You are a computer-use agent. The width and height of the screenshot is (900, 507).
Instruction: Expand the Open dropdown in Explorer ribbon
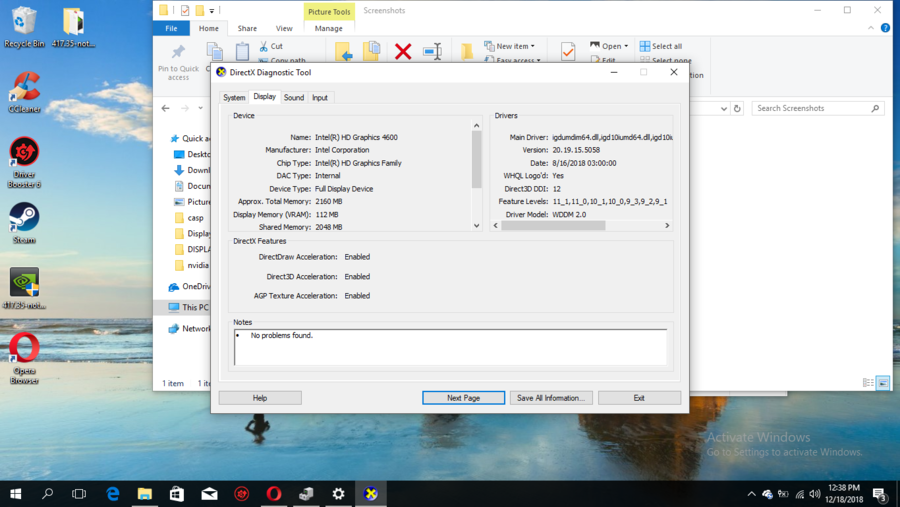[x=626, y=46]
